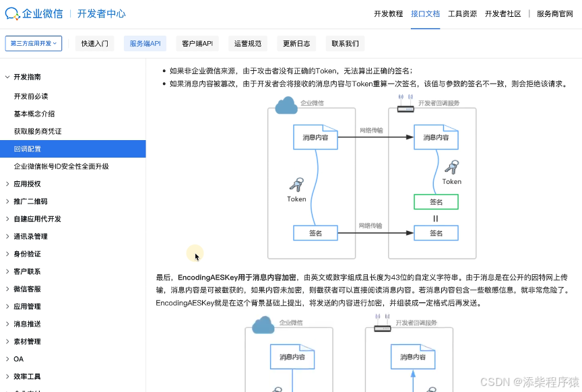Expand the 微信客服 section
This screenshot has height=392, width=582.
click(7, 289)
